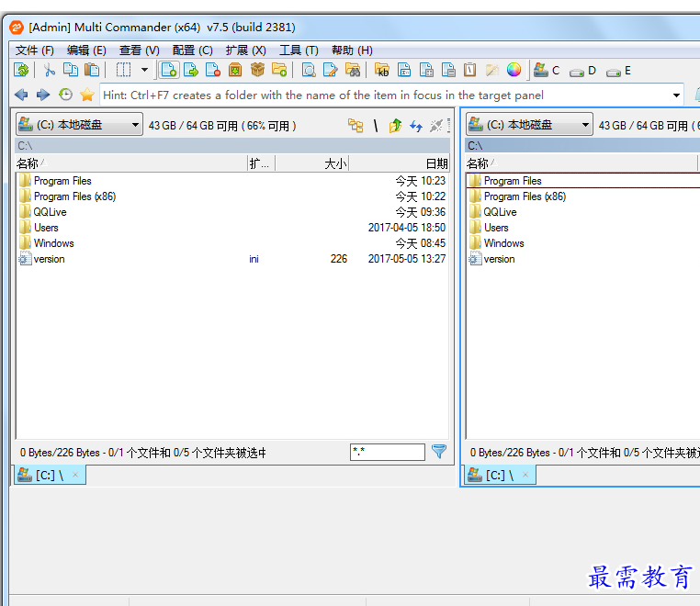
Task: Click the Edit file pencil icon
Action: point(331,70)
